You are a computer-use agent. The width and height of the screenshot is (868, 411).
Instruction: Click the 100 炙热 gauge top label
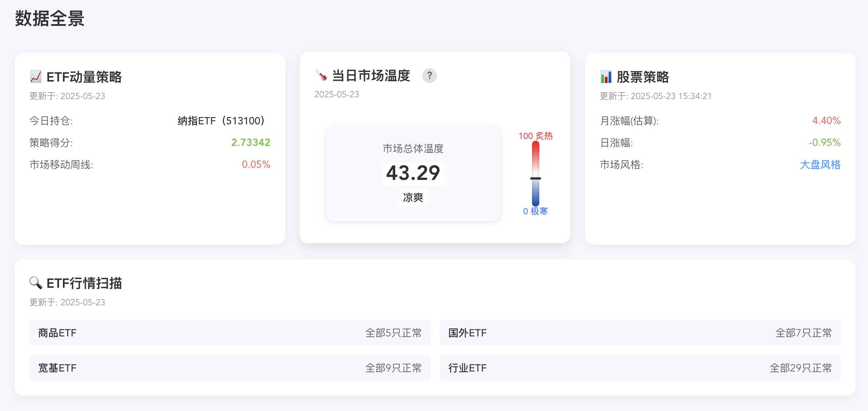click(535, 136)
